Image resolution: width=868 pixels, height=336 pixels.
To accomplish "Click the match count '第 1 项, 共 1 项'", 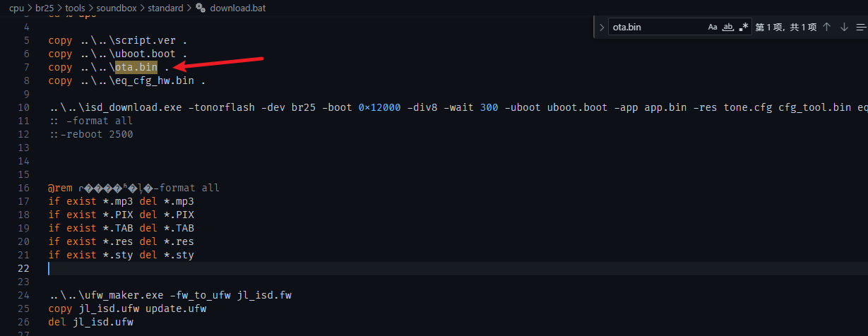I will coord(786,28).
